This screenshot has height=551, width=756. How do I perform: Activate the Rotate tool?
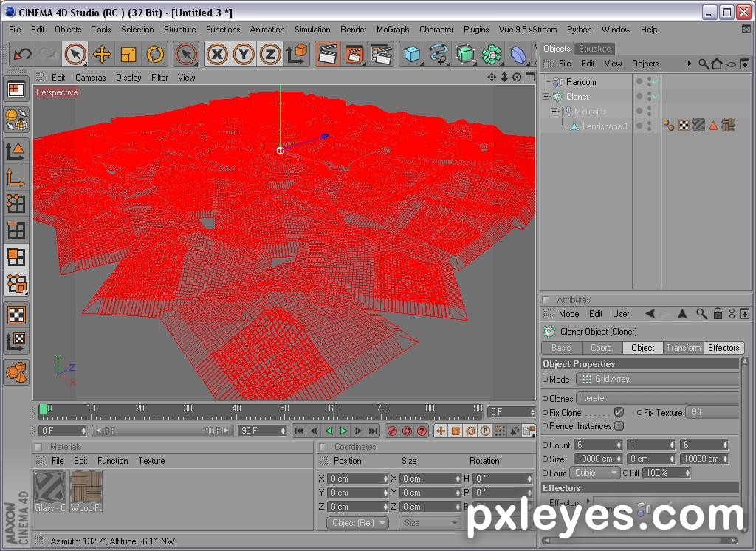(155, 54)
